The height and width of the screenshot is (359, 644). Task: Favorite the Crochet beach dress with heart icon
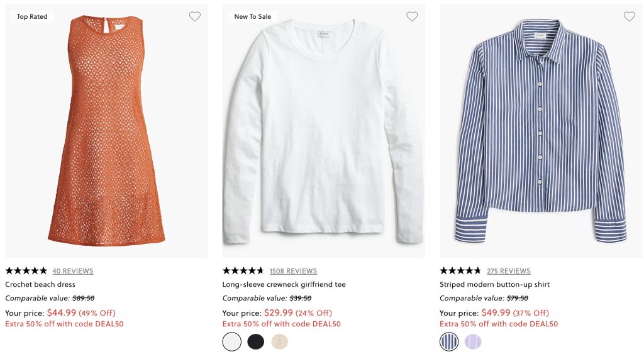195,17
